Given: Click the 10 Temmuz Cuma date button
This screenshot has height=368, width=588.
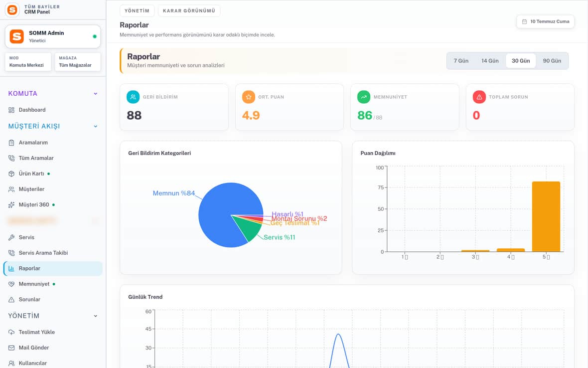Looking at the screenshot, I should [545, 21].
